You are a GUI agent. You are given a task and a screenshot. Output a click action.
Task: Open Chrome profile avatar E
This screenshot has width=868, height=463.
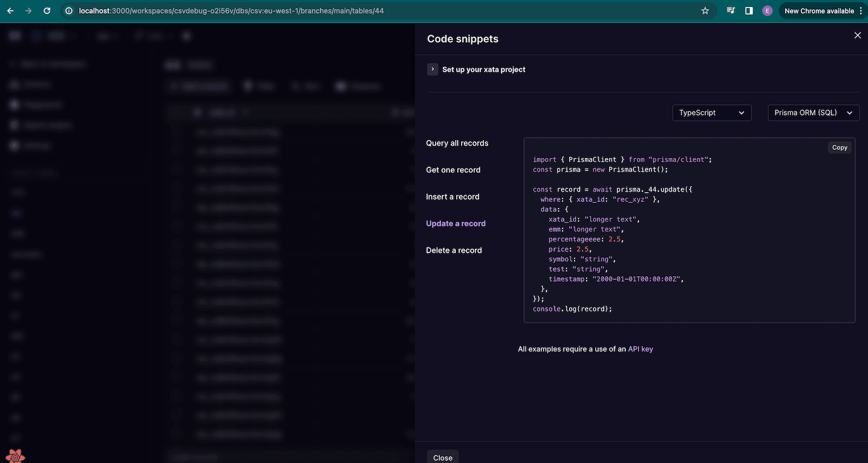point(767,11)
